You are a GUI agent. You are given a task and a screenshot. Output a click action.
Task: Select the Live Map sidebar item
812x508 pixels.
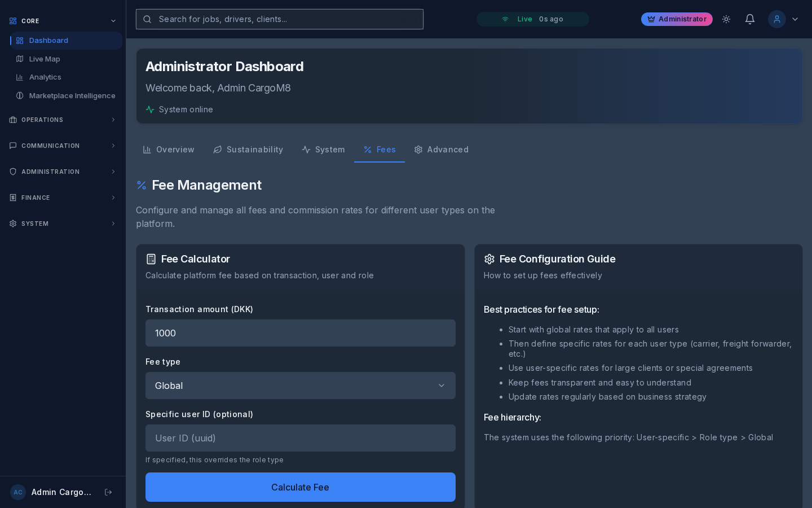45,59
